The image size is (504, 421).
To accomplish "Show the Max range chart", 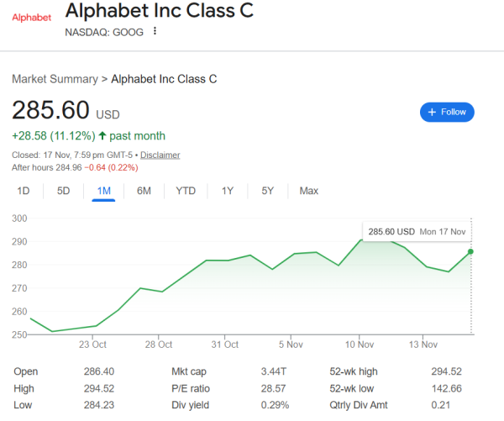I will pyautogui.click(x=309, y=191).
